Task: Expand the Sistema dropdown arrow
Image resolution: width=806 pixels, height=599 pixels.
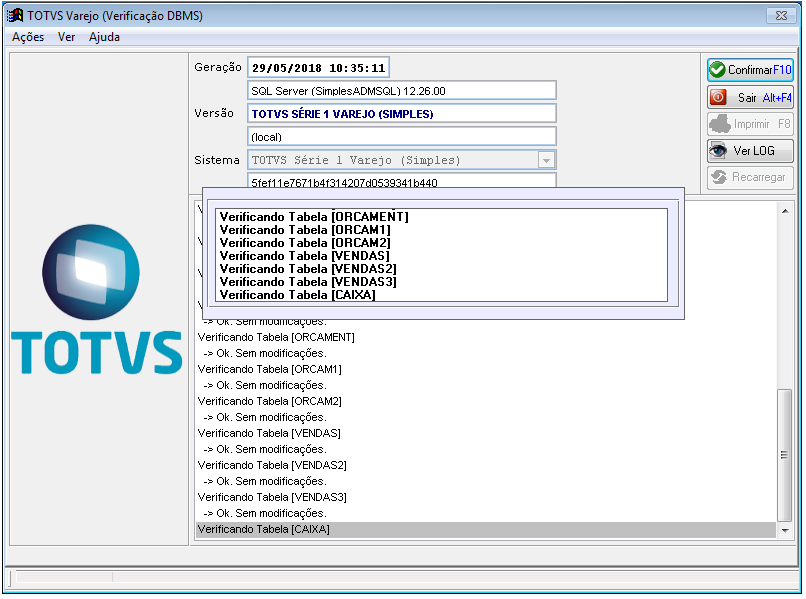Action: (x=546, y=160)
